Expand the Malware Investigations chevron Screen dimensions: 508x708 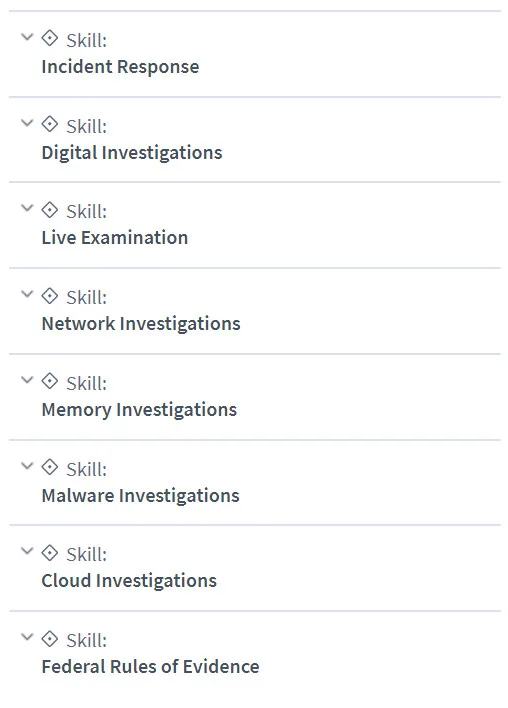pos(28,465)
